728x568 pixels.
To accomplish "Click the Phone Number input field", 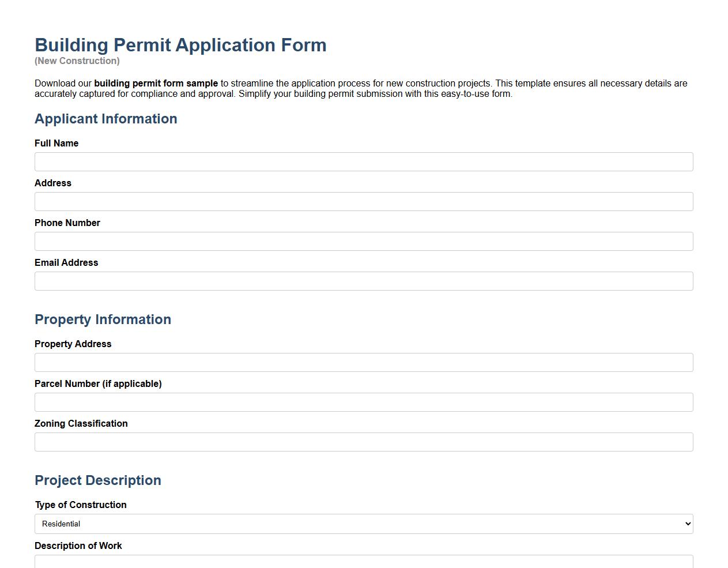I will click(364, 241).
